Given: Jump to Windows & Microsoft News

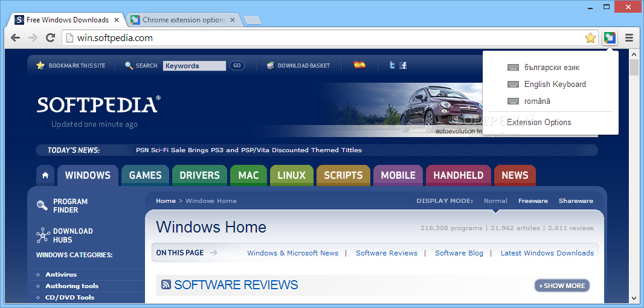Looking at the screenshot, I should click(x=293, y=253).
